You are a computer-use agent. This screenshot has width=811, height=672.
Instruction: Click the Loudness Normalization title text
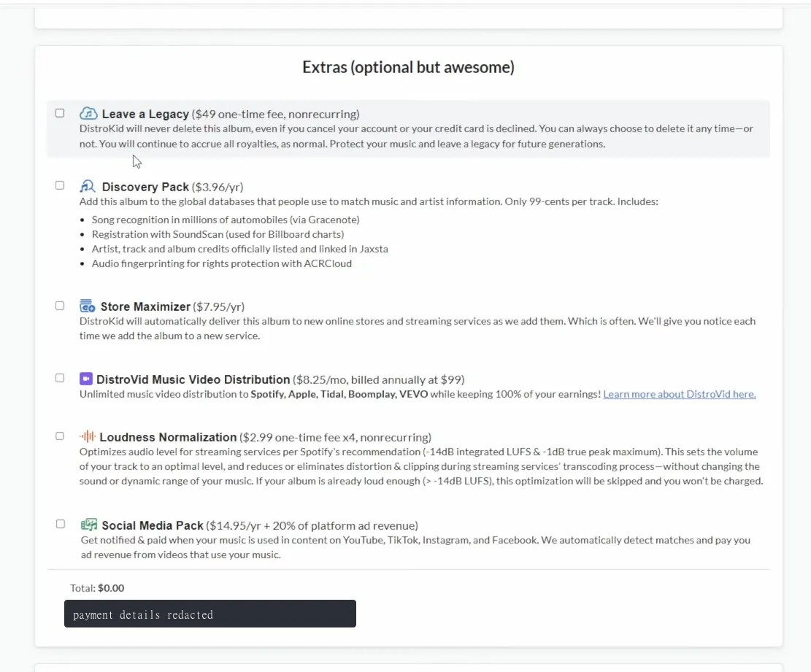pyautogui.click(x=168, y=437)
